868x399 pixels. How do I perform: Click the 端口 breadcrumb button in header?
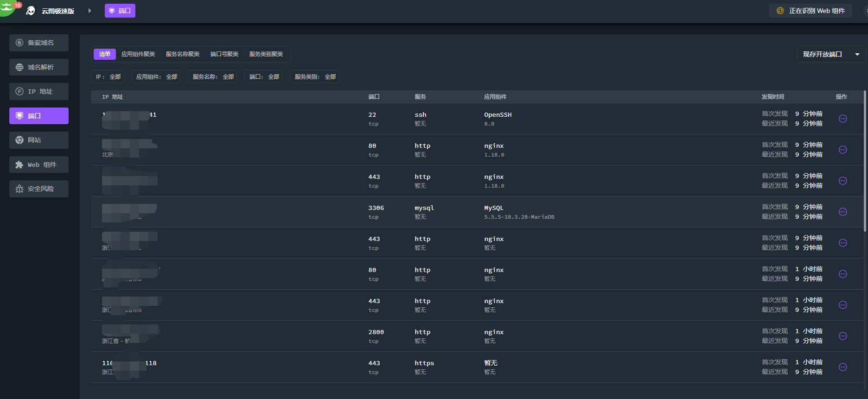pos(120,11)
